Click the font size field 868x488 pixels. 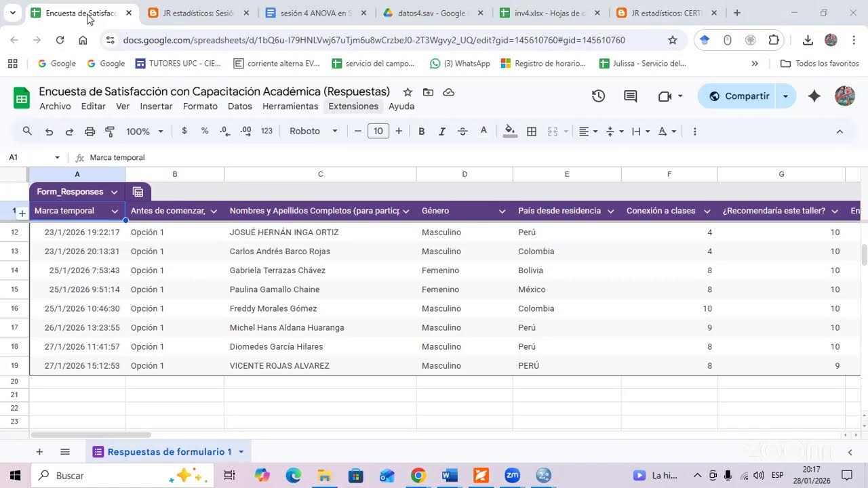378,131
